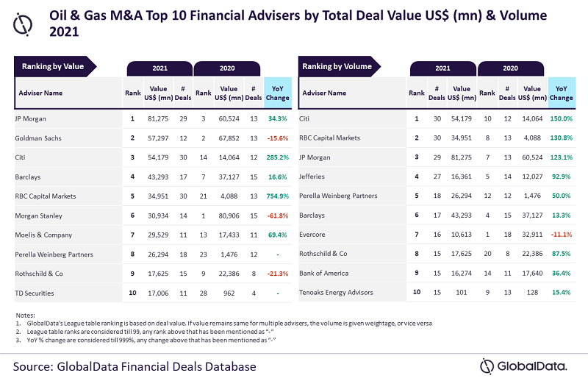Image resolution: width=588 pixels, height=381 pixels.
Task: Click TD Securities in the value table
Action: (x=35, y=293)
